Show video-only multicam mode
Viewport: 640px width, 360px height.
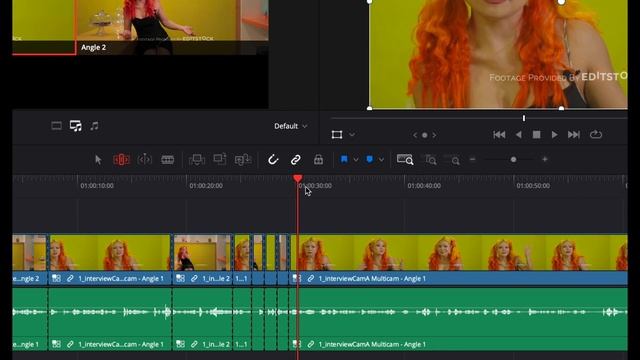(x=56, y=126)
